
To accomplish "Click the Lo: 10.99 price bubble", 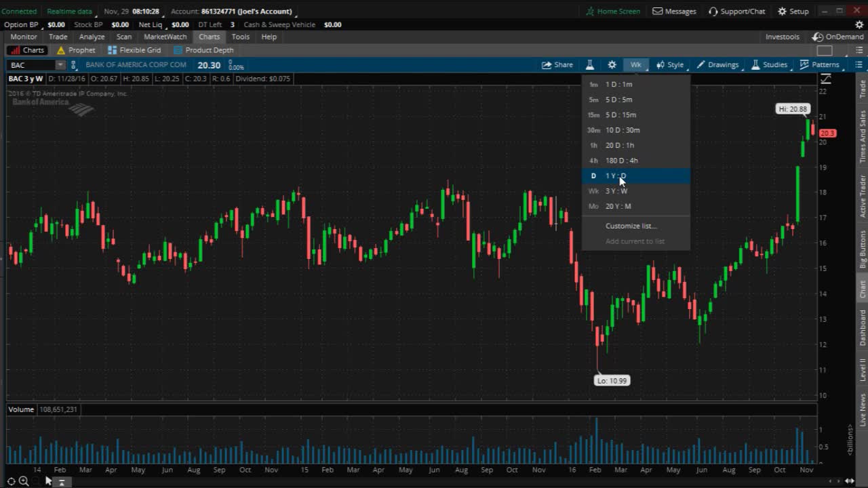I will (x=612, y=381).
